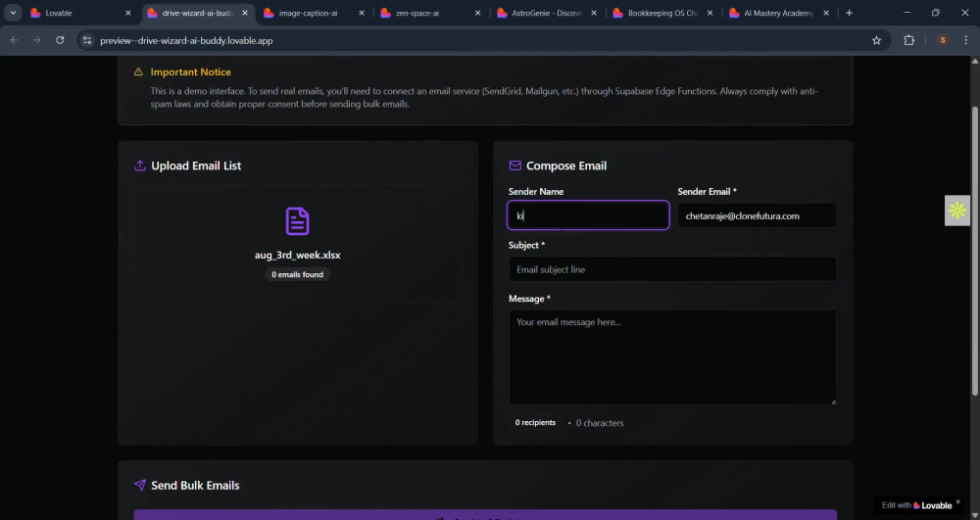Click the Send Bulk Emails heading
The height and width of the screenshot is (520, 980).
(x=195, y=485)
